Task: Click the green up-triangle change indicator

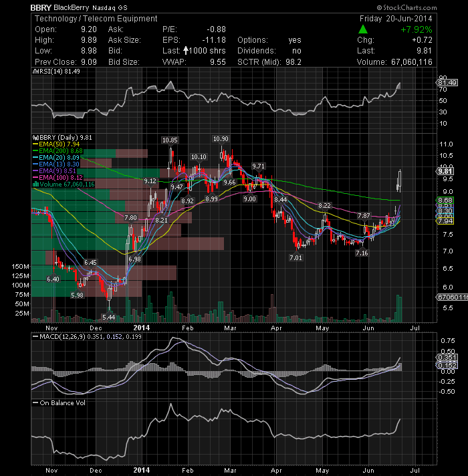Action: 362,29
